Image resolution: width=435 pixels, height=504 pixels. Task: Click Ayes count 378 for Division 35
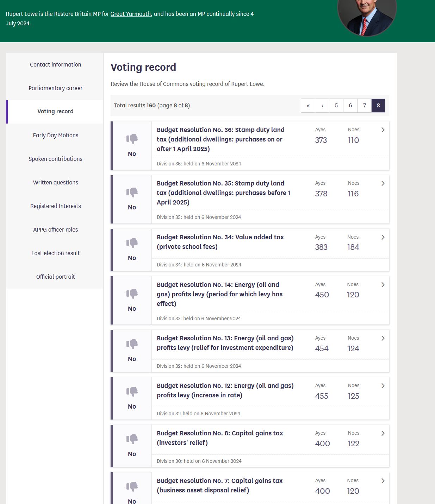pyautogui.click(x=321, y=194)
